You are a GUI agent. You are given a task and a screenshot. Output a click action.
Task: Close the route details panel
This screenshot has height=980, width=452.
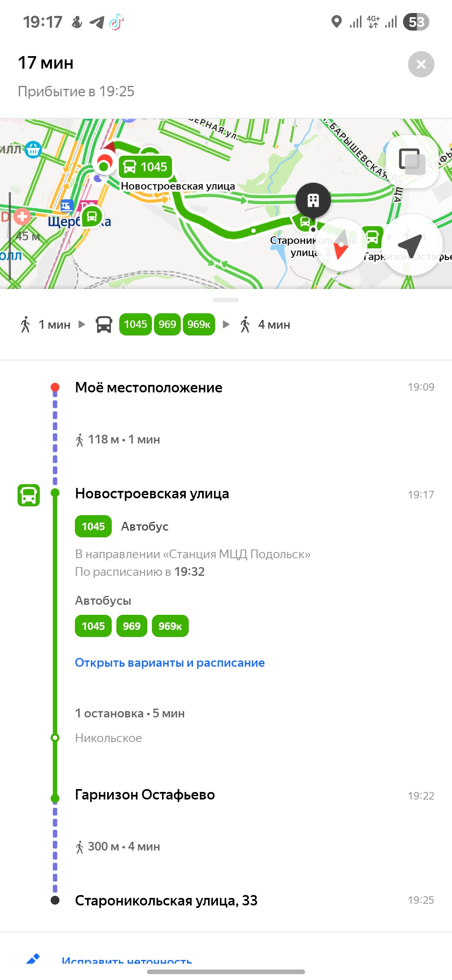421,64
